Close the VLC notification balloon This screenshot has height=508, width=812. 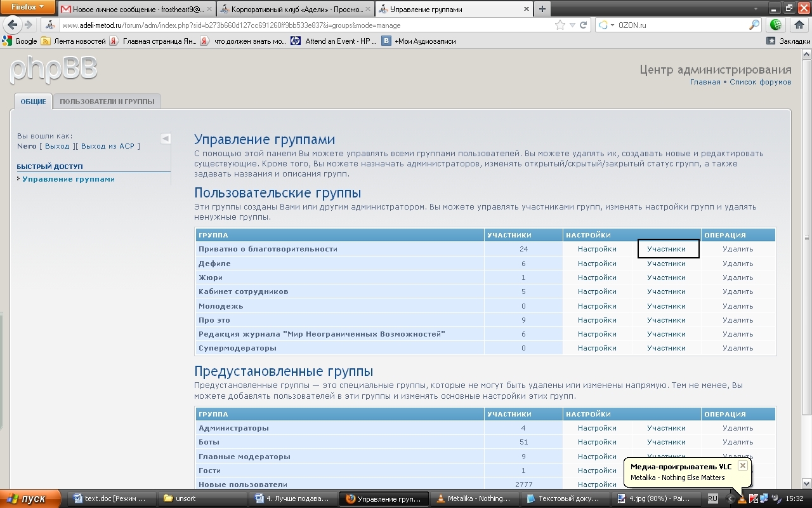tap(742, 465)
